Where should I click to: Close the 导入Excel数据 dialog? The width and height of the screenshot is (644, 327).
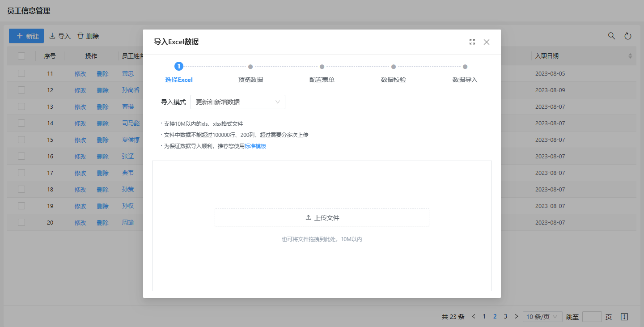(x=487, y=42)
